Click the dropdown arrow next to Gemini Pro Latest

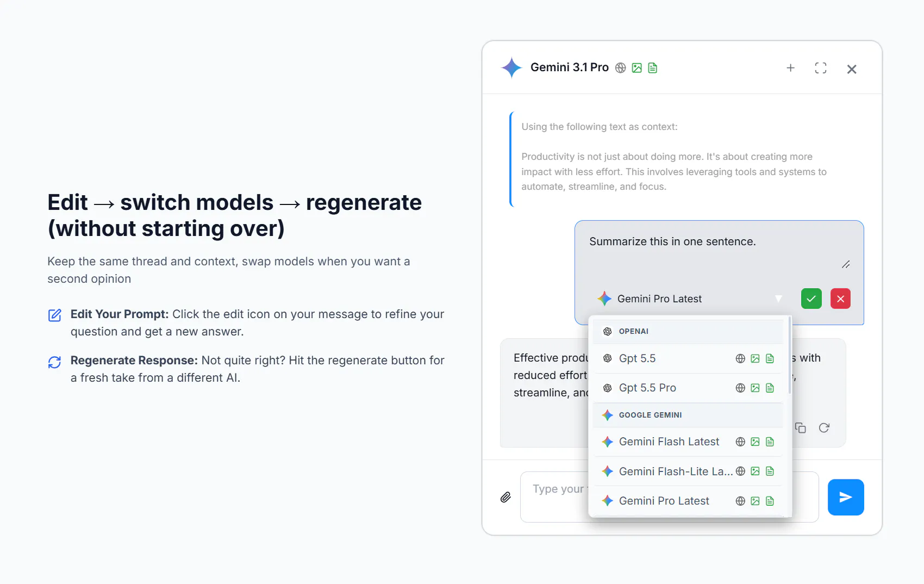(778, 299)
